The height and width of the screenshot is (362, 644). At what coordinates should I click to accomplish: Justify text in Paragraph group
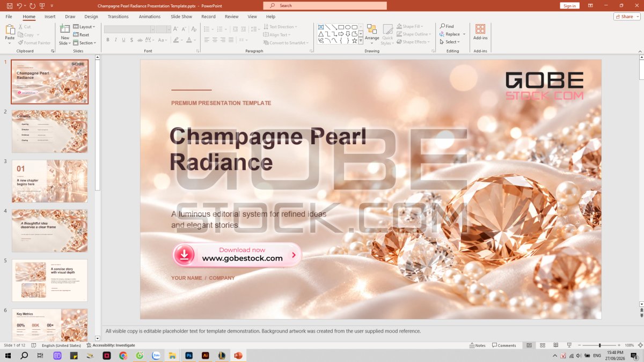231,40
